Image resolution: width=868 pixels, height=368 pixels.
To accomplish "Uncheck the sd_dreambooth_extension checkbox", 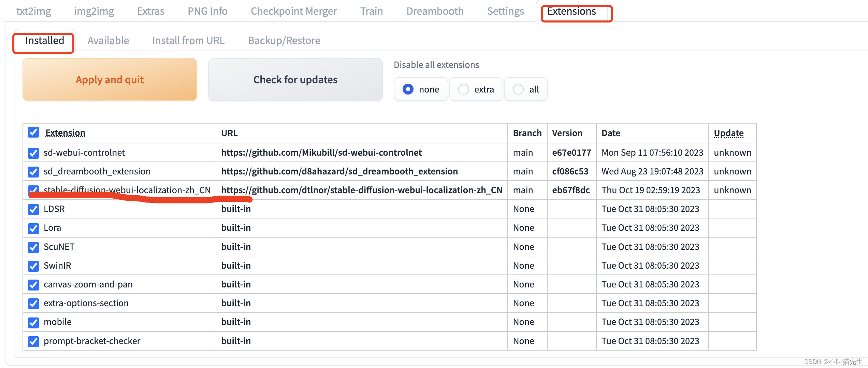I will (33, 172).
